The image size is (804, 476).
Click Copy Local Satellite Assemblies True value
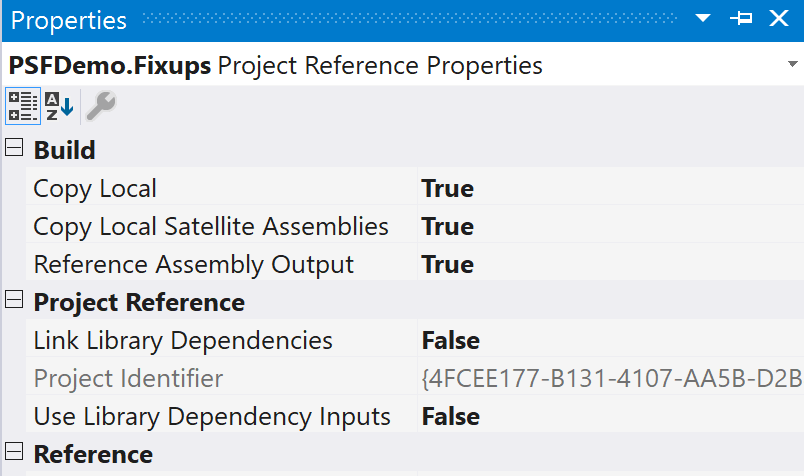(x=448, y=226)
